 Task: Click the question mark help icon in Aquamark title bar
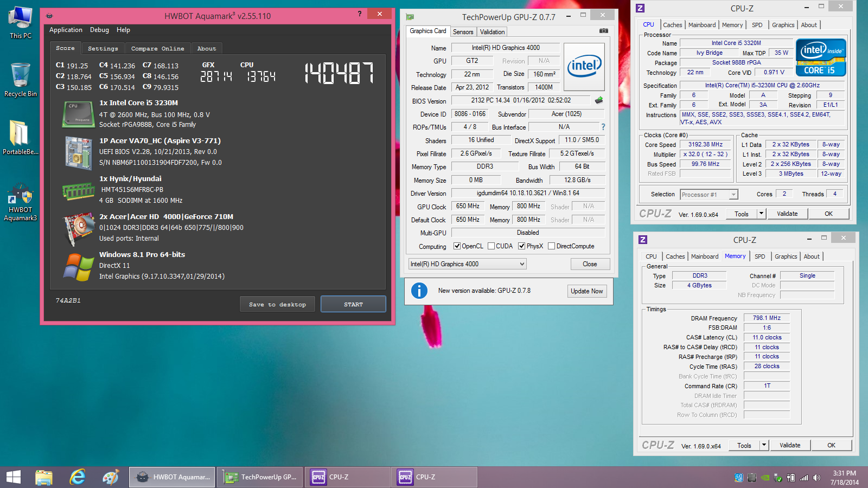point(360,14)
